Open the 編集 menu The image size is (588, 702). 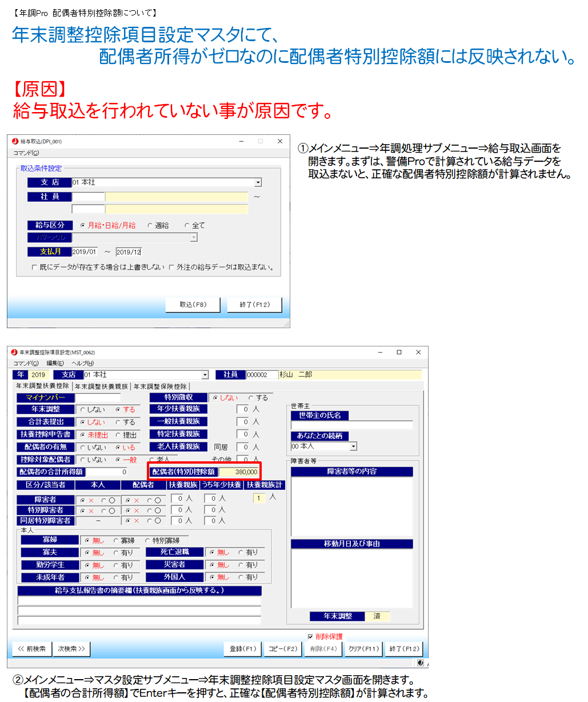(55, 364)
